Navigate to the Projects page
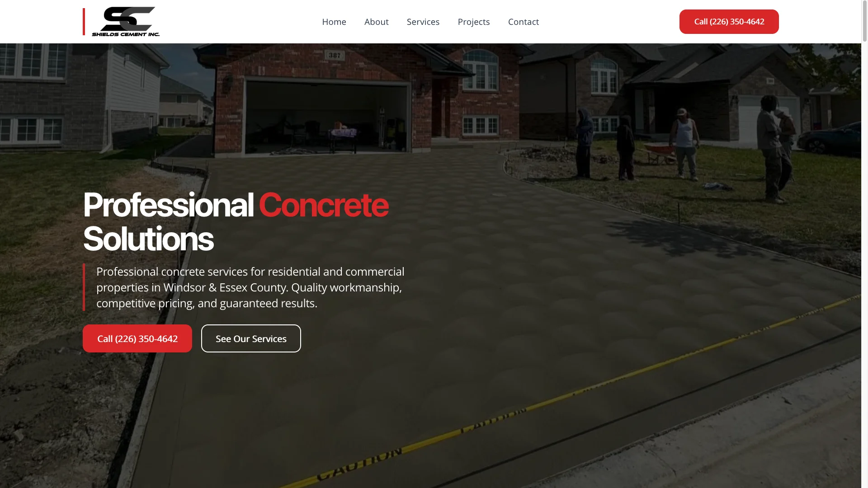The width and height of the screenshot is (868, 488). [x=473, y=22]
